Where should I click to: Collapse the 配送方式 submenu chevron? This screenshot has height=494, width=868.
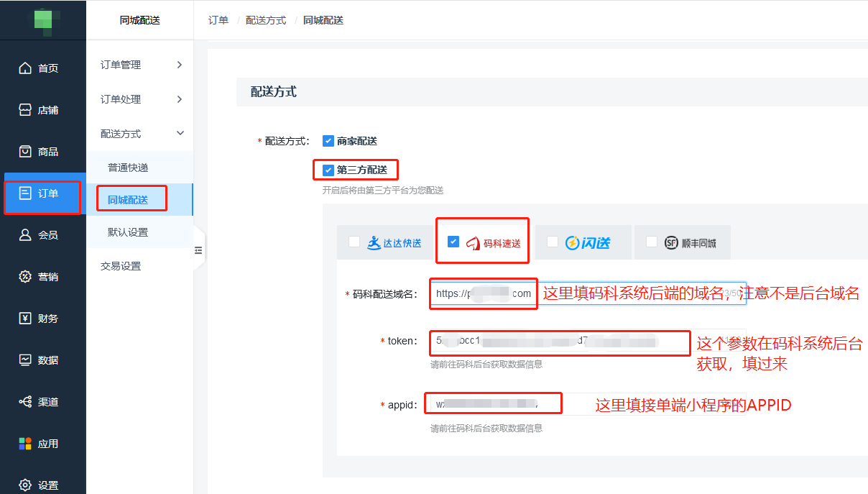point(180,133)
